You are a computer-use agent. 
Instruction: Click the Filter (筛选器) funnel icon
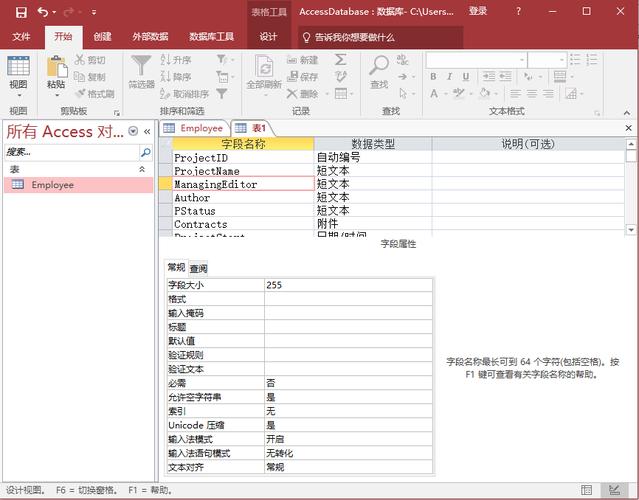point(141,66)
